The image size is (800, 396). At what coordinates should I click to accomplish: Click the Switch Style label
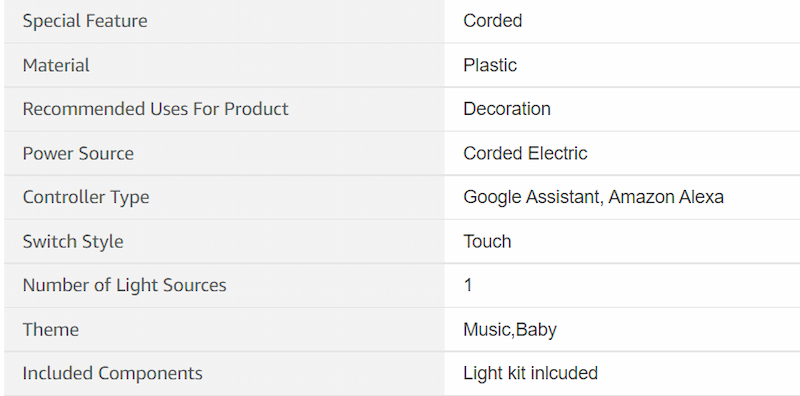click(x=73, y=242)
